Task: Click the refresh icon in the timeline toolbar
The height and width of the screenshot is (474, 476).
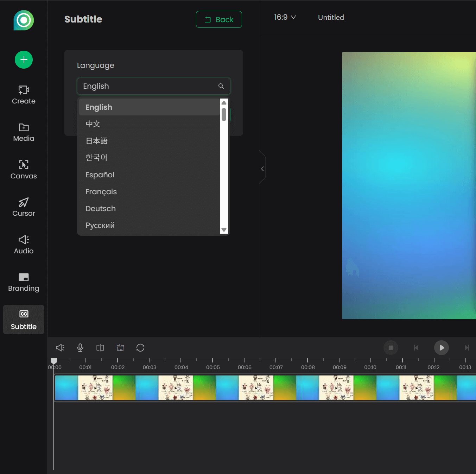Action: pos(140,348)
